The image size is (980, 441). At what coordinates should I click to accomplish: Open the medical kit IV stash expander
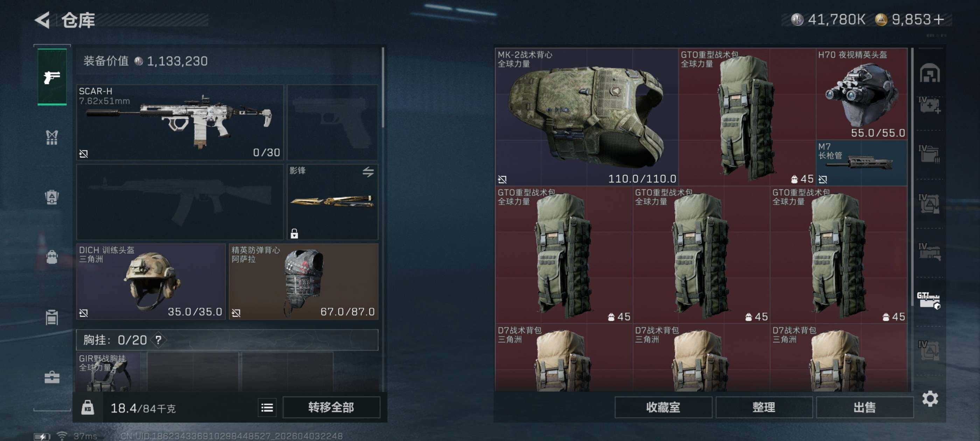pyautogui.click(x=929, y=105)
